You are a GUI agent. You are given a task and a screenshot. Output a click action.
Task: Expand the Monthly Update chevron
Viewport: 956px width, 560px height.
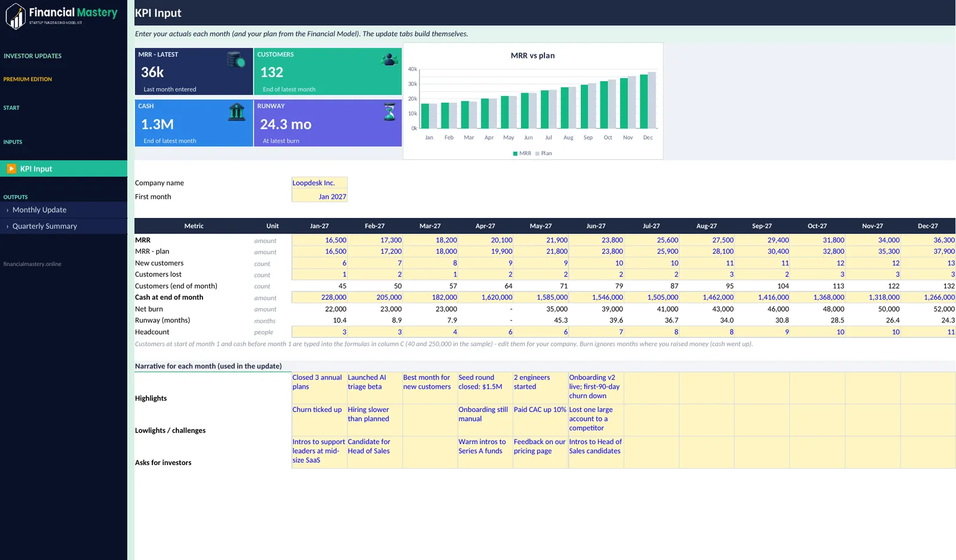point(7,210)
